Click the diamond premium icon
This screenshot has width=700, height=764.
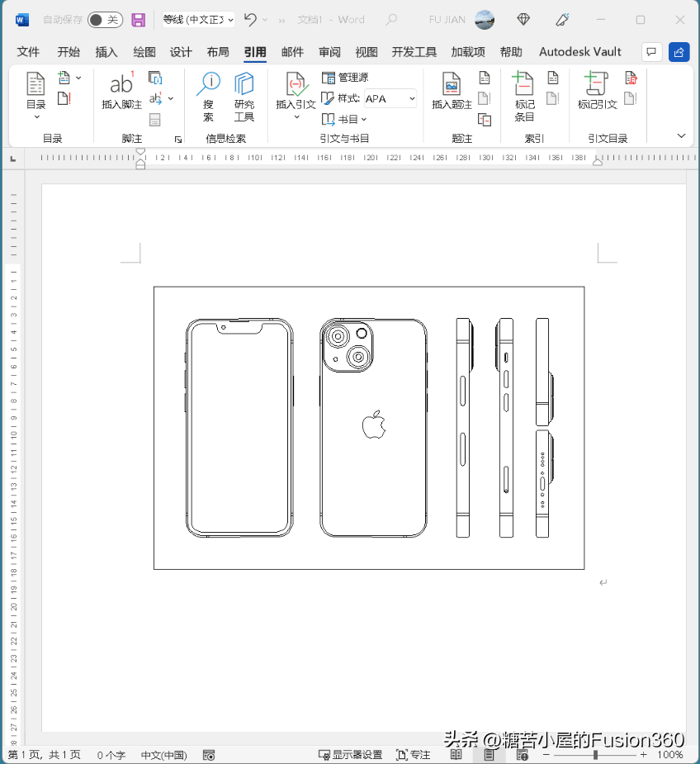tap(523, 20)
